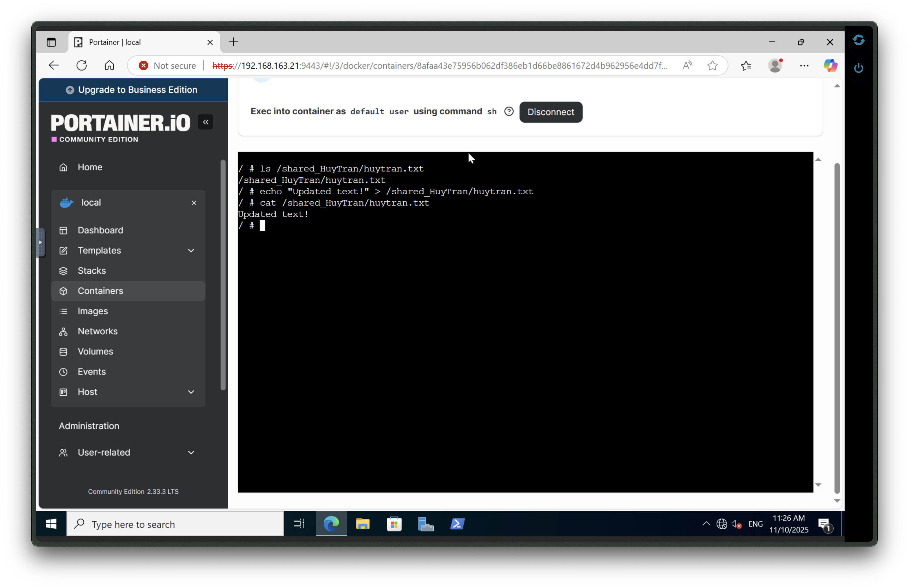Open Home from the sidebar
The image size is (909, 588).
click(90, 167)
